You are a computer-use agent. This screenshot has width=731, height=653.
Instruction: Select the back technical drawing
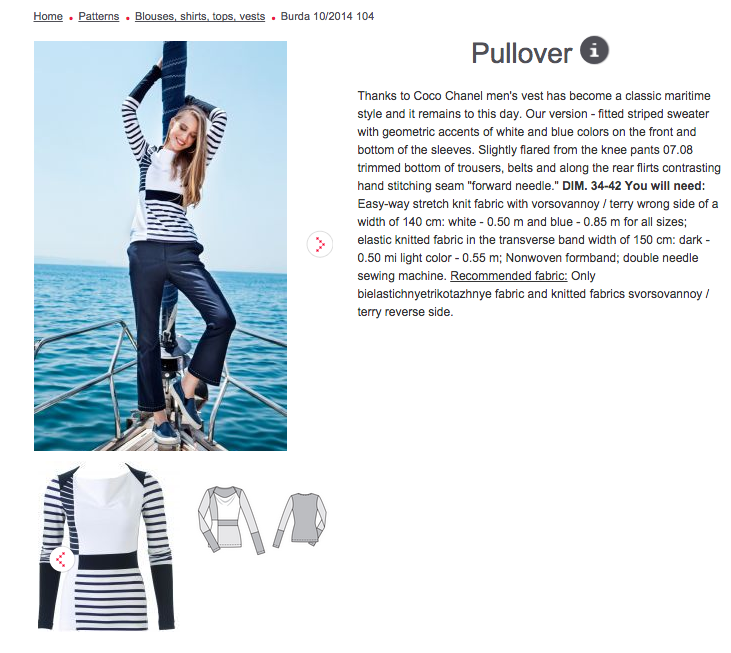300,520
